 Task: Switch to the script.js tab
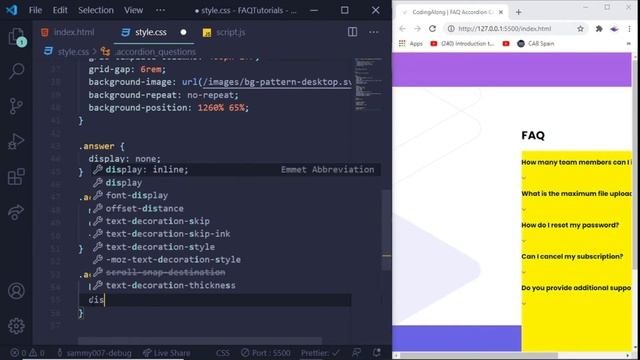(x=224, y=32)
